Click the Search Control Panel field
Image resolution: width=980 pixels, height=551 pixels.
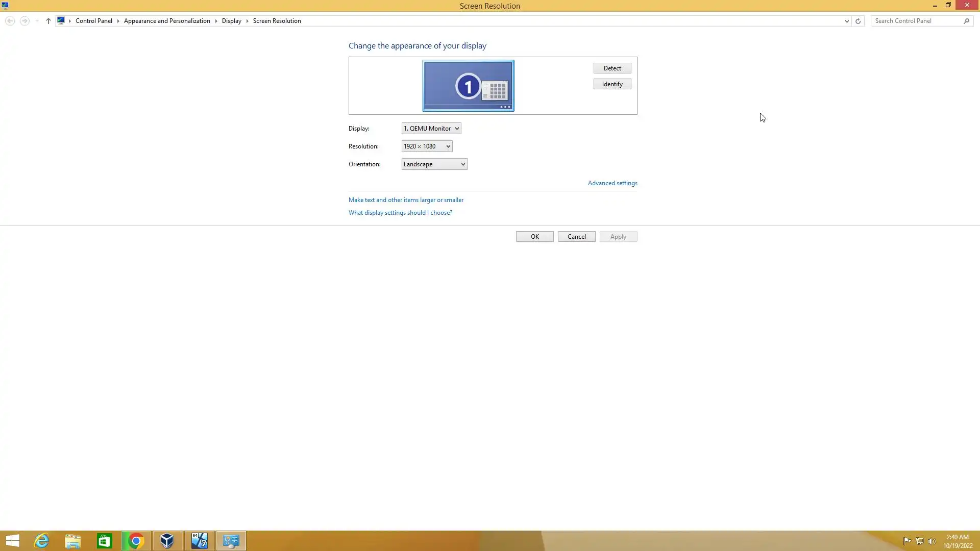click(x=916, y=21)
